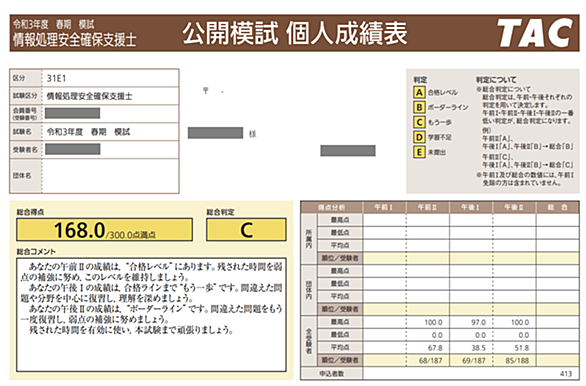Click the 合格レベル legend label
This screenshot has height=386, width=586.
point(442,92)
